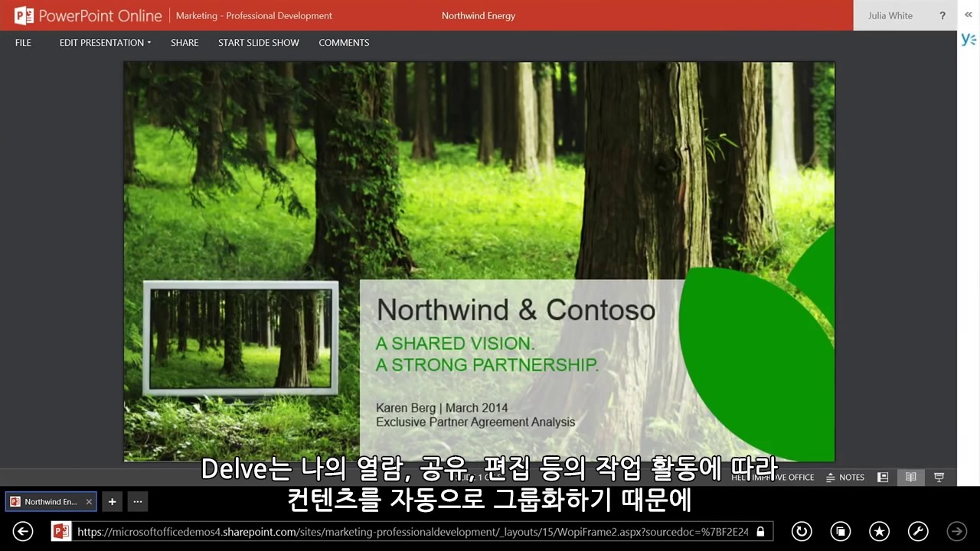Click the Northwind & Contoso slide title
980x551 pixels.
point(516,310)
